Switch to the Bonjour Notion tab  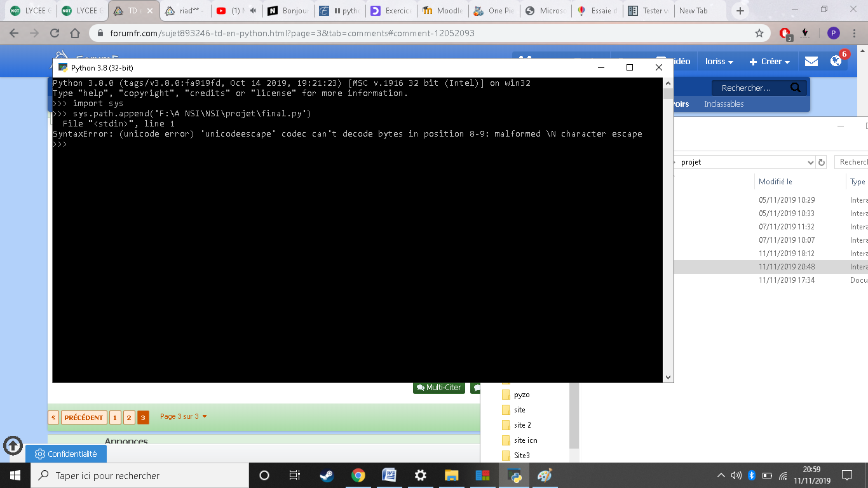coord(288,11)
